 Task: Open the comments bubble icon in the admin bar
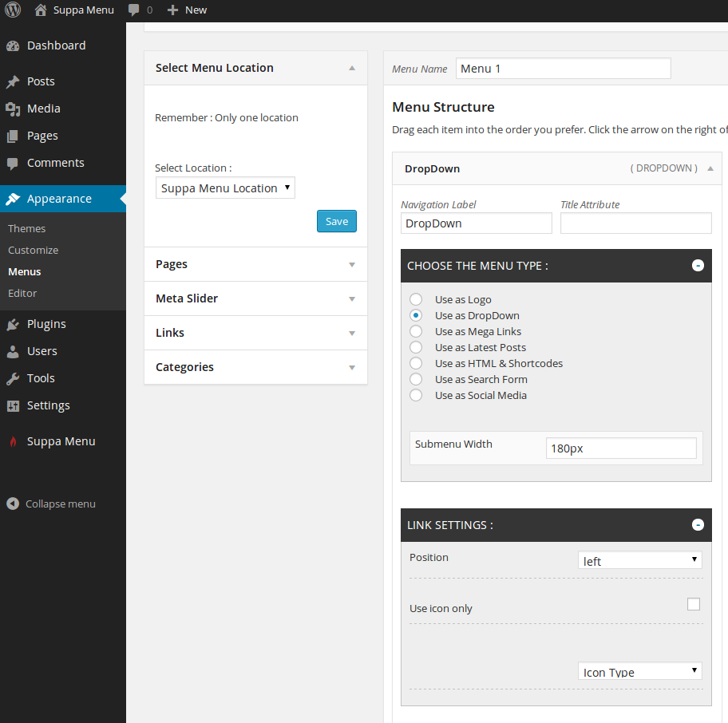[x=134, y=10]
